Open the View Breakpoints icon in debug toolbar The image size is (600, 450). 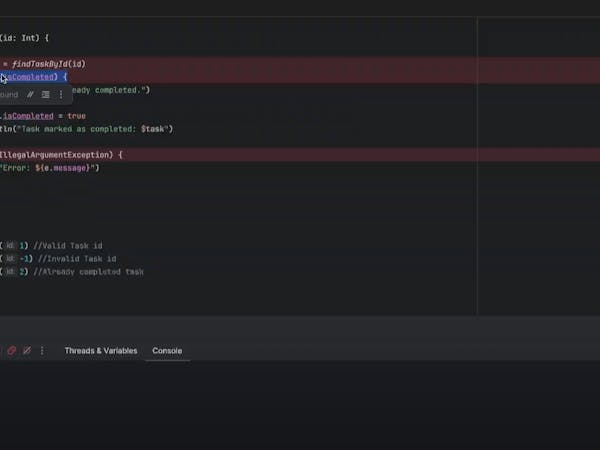pos(11,351)
